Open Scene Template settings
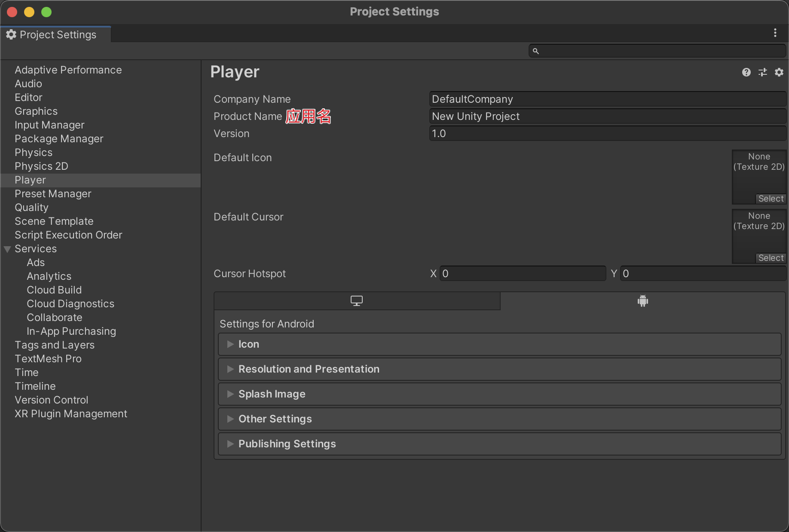This screenshot has height=532, width=789. [101, 221]
